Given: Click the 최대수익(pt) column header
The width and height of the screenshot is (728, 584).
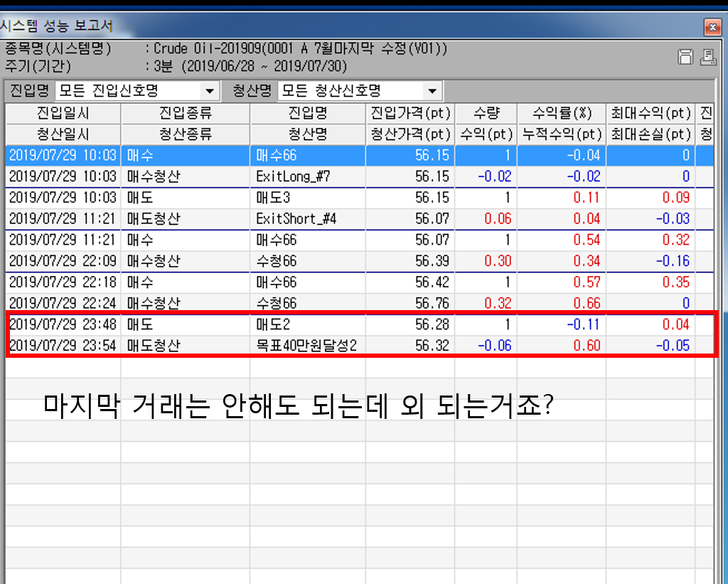Looking at the screenshot, I should 650,113.
